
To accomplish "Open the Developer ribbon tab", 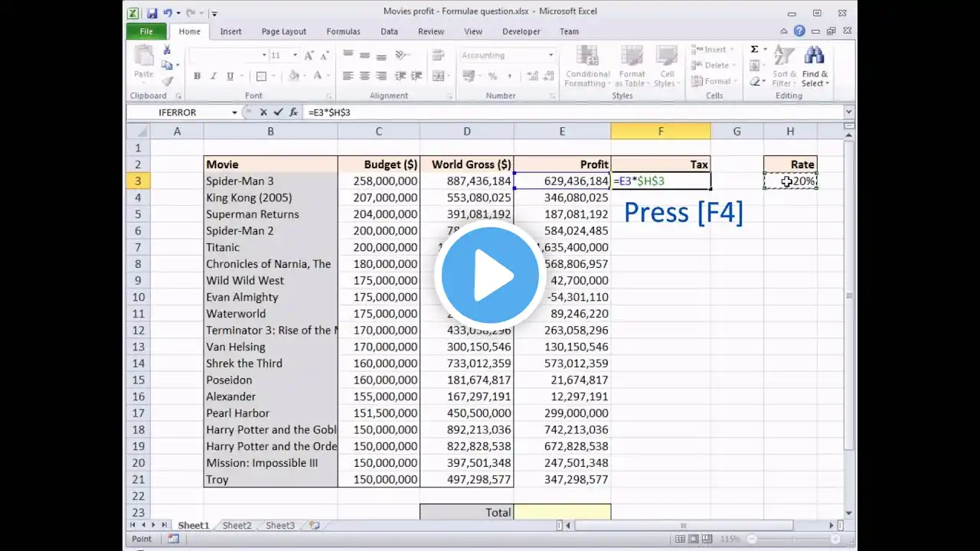I will coord(521,31).
